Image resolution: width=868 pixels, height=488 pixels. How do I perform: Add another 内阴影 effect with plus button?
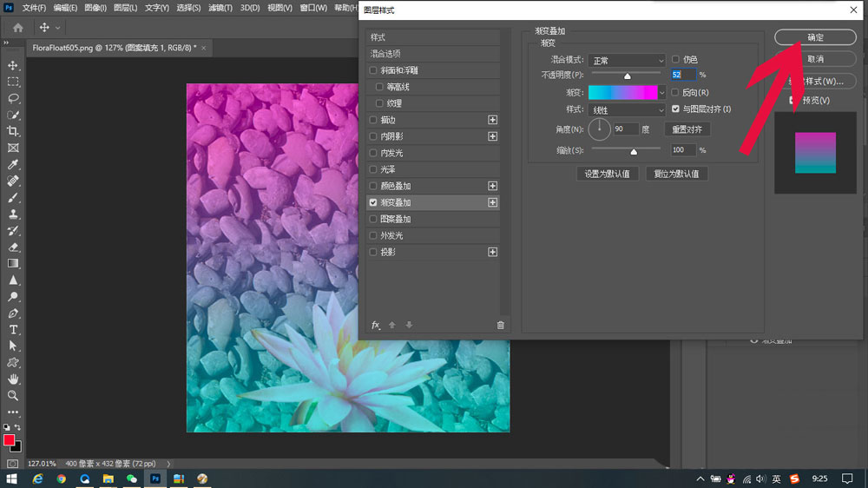493,136
